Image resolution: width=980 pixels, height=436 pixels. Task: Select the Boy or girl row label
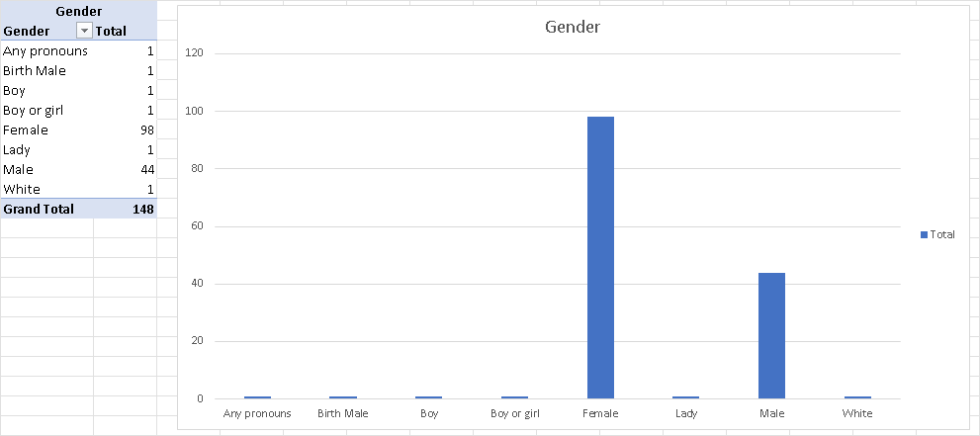point(34,110)
